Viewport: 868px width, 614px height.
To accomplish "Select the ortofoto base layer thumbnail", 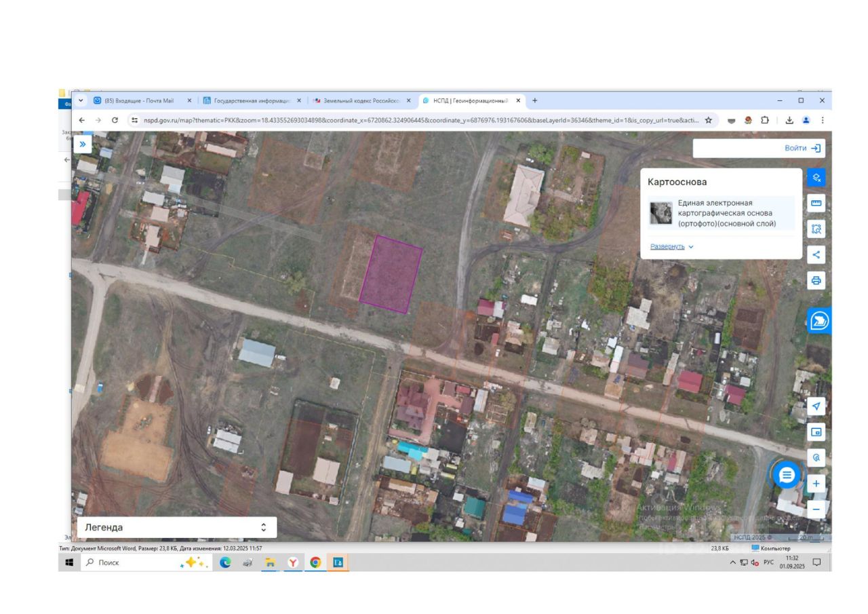I will (x=660, y=213).
